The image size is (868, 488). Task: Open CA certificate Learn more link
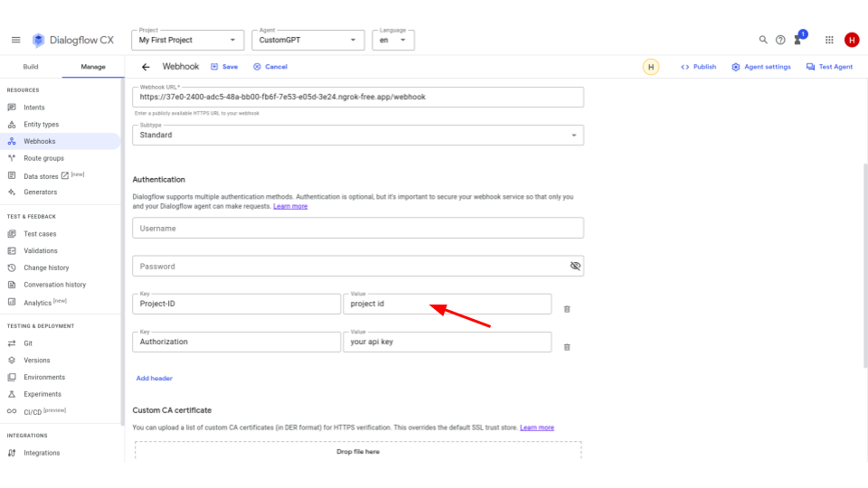537,427
